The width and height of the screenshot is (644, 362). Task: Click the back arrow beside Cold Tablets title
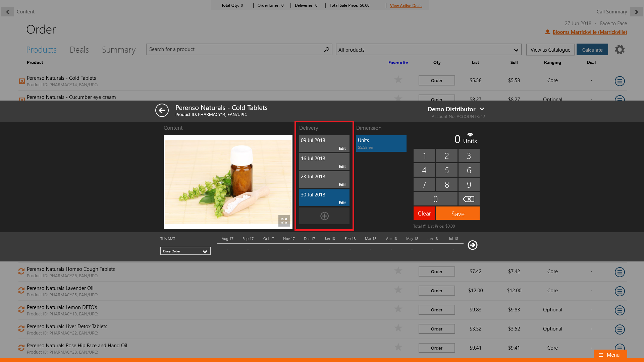[x=162, y=110]
